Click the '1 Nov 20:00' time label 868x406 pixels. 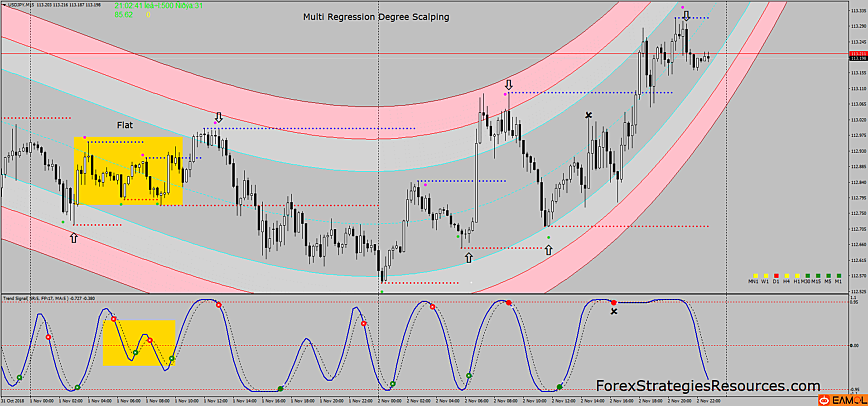[332, 401]
